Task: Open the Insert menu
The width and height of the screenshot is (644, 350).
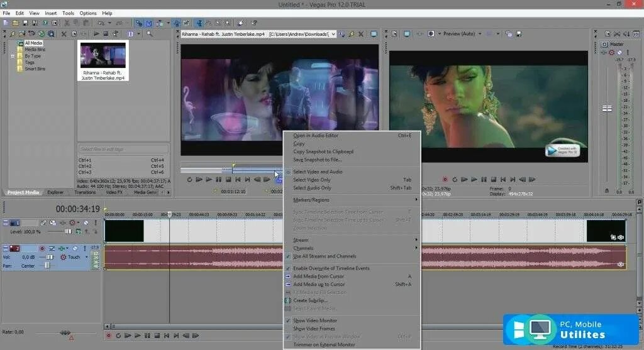Action: [50, 13]
